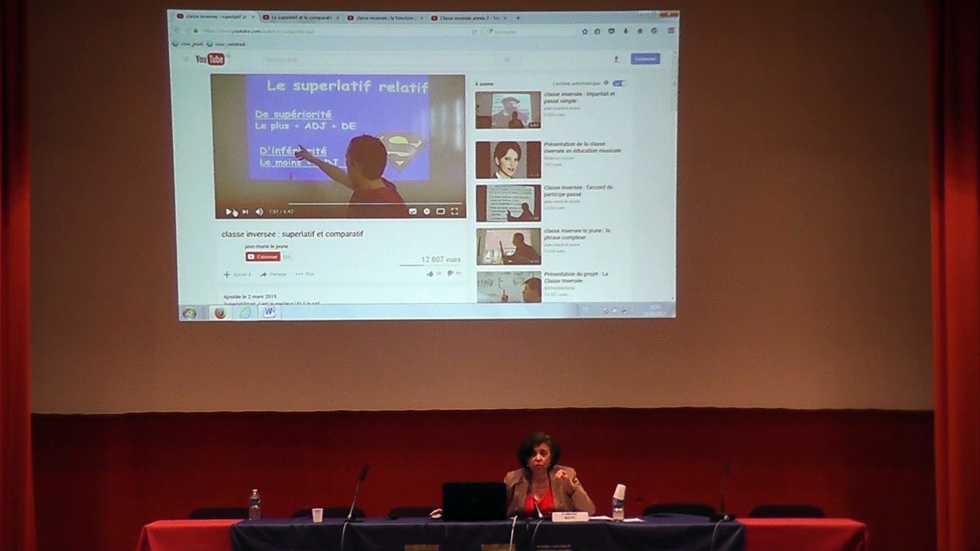Click the YouTube search magnifier button

[x=507, y=59]
